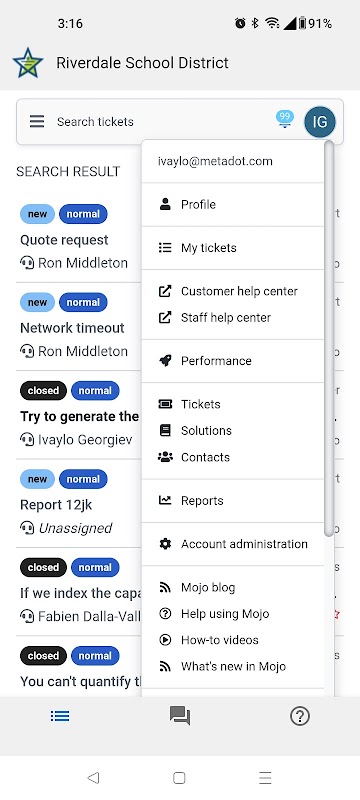This screenshot has height=800, width=360.
Task: Tap the Android back navigation button
Action: tap(93, 778)
